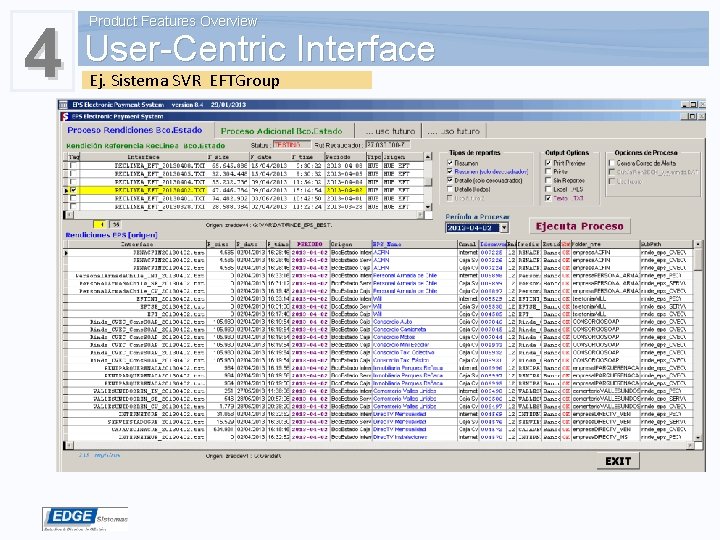720x540 pixels.
Task: Click the Rut Recaudador field
Action: (387, 145)
